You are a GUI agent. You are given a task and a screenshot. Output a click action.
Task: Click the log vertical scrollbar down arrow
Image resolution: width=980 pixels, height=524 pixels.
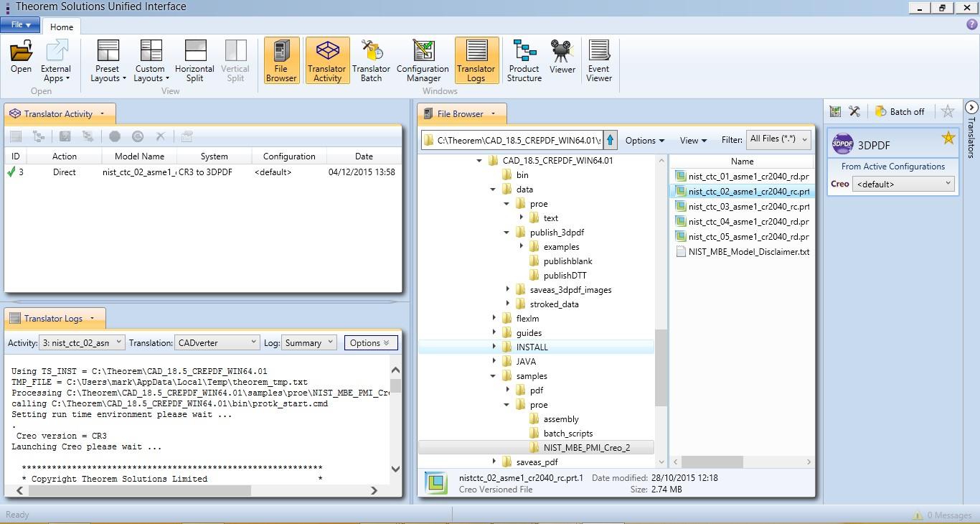pyautogui.click(x=395, y=469)
